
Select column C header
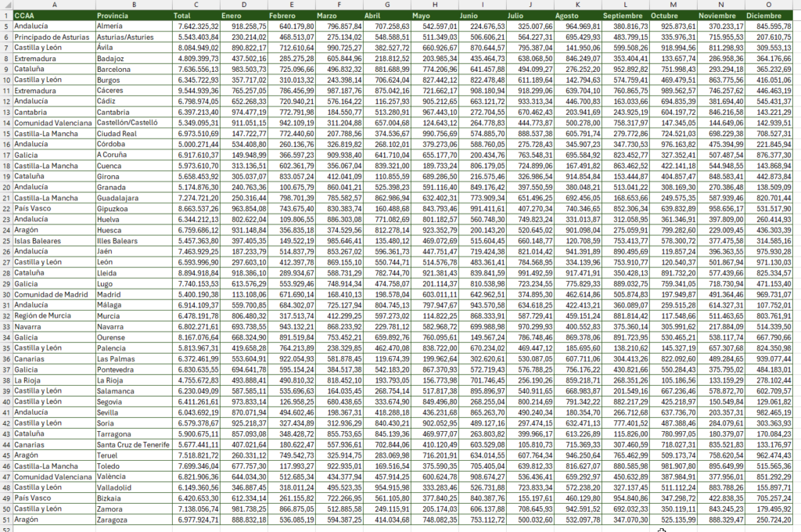click(x=196, y=5)
